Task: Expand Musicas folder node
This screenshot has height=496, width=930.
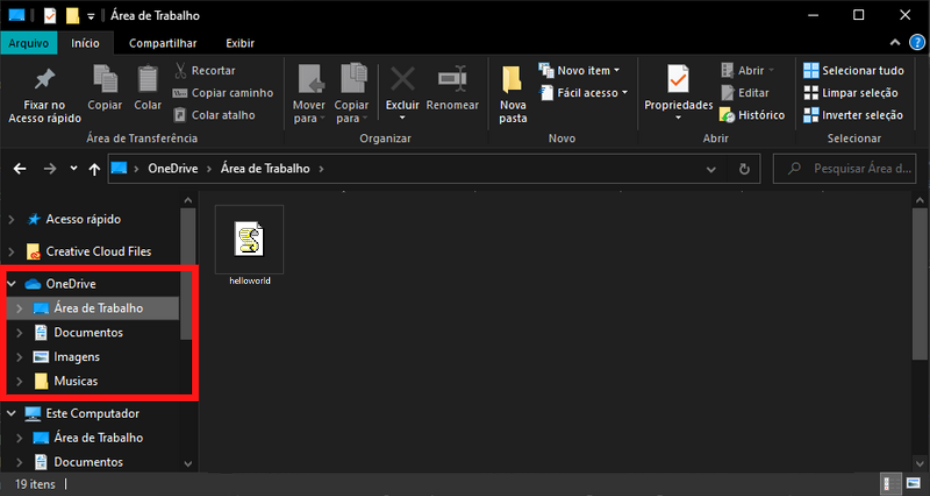Action: point(19,381)
